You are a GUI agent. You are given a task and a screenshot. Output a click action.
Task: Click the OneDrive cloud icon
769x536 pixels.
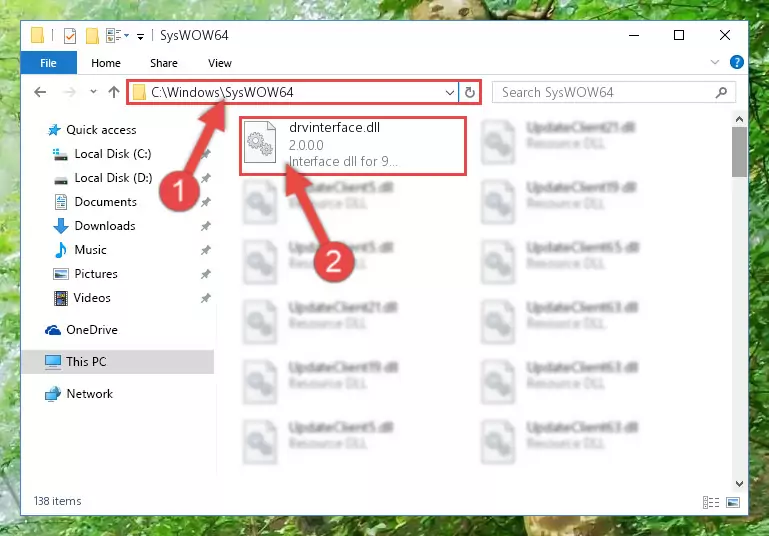tap(53, 331)
